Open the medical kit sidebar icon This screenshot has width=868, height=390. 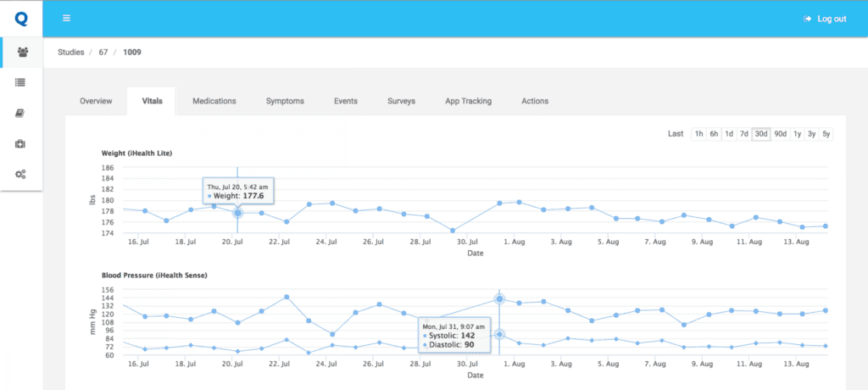21,144
